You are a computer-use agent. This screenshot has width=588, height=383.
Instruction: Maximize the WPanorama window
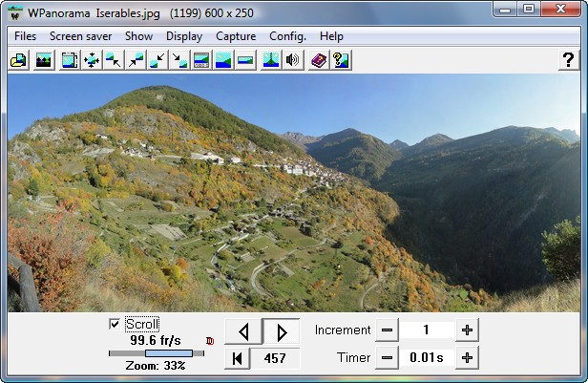click(x=529, y=9)
